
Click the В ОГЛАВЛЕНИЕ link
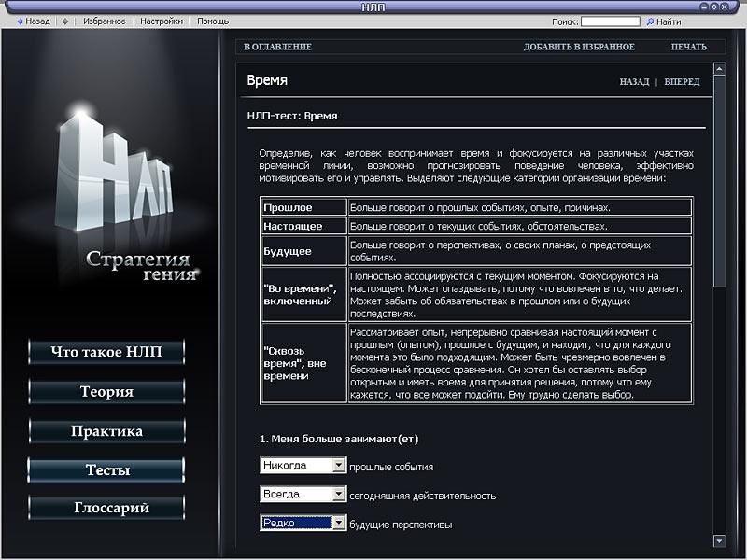pos(277,47)
